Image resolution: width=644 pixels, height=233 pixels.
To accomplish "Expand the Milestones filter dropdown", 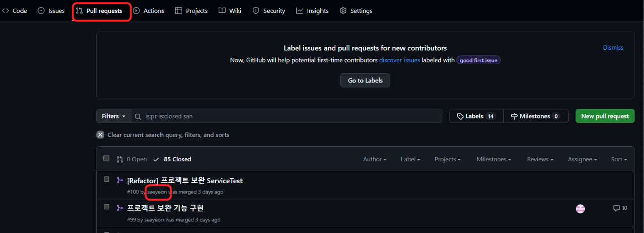I will (x=494, y=159).
